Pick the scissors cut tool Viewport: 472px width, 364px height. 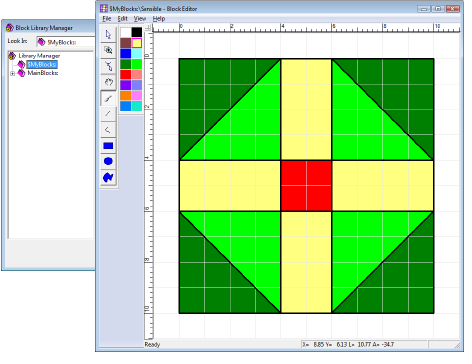(108, 66)
